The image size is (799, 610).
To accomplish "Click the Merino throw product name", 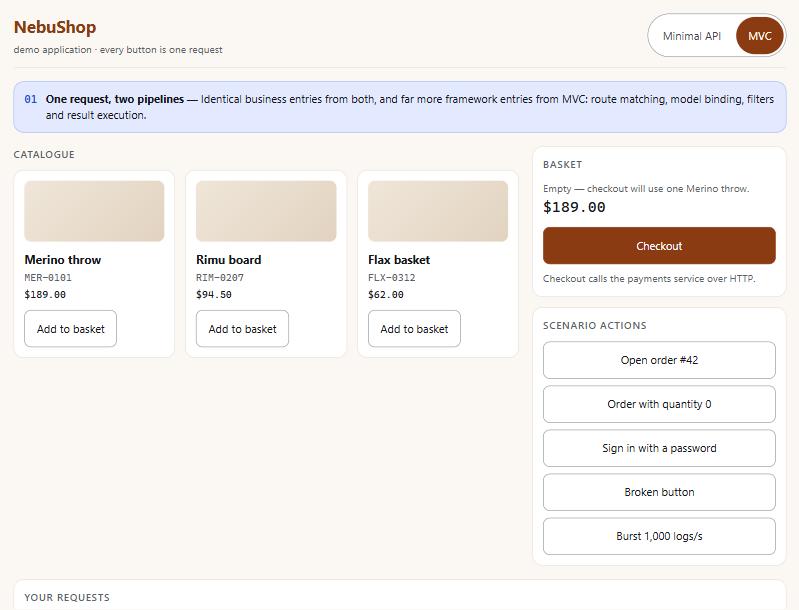I will point(63,260).
